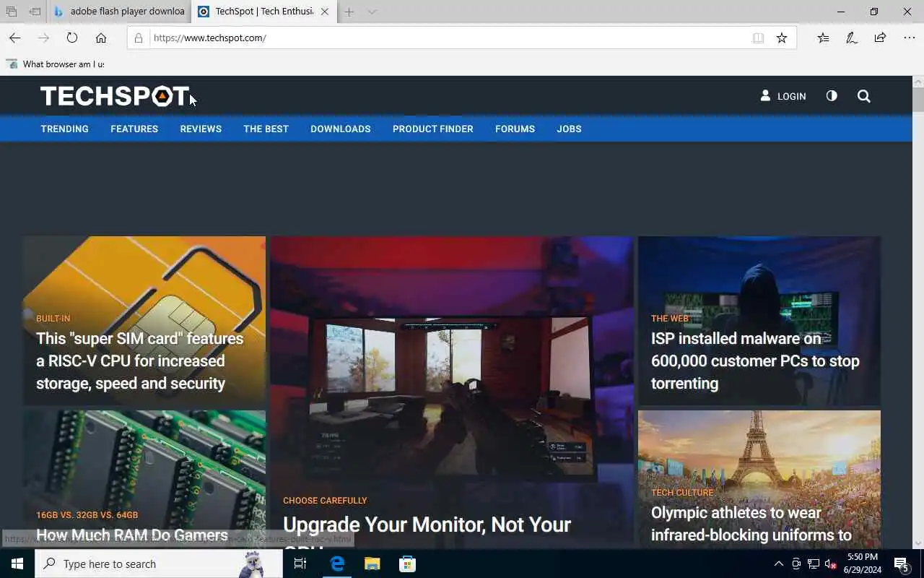Viewport: 924px width, 578px height.
Task: Click the network tray icon
Action: 814,564
